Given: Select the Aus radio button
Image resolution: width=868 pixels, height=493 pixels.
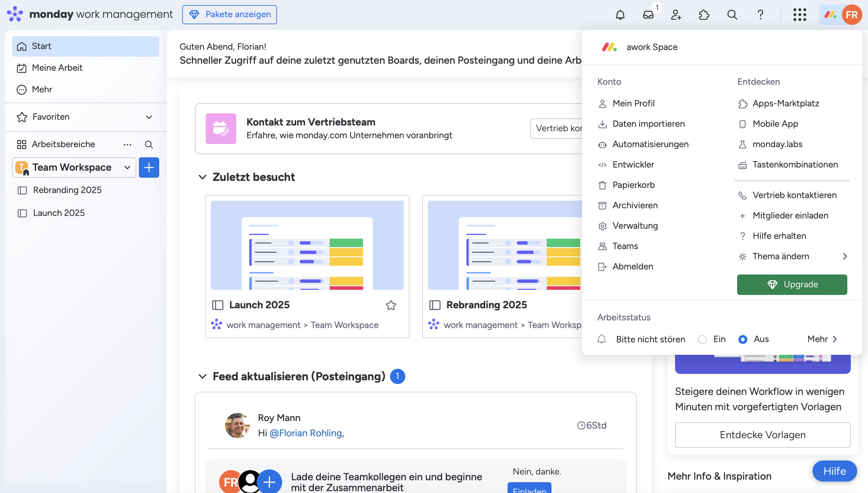Looking at the screenshot, I should pos(743,339).
